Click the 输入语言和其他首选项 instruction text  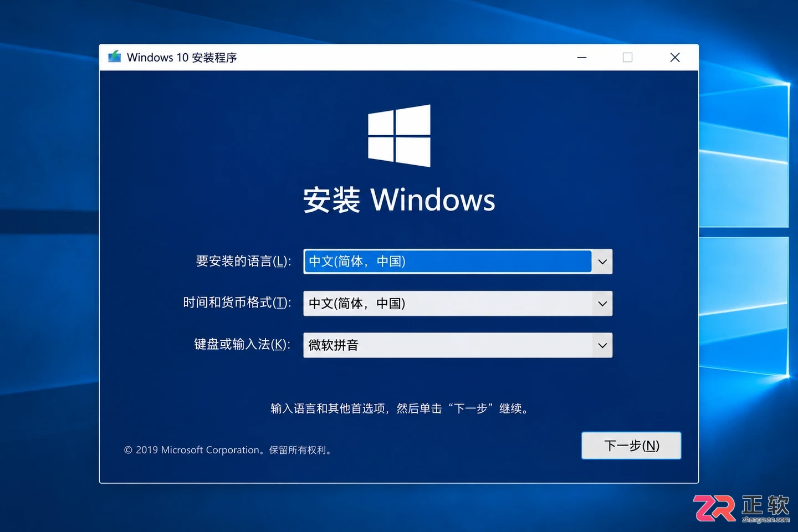[x=400, y=408]
